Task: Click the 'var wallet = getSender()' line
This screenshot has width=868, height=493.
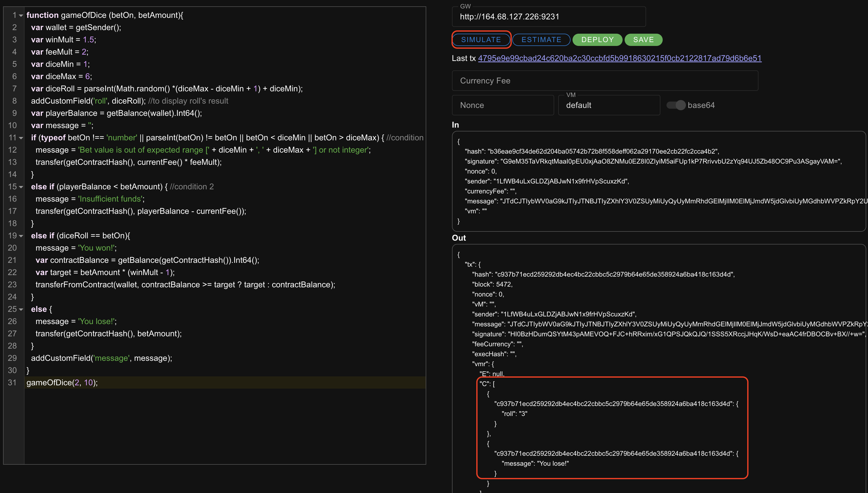Action: tap(76, 27)
